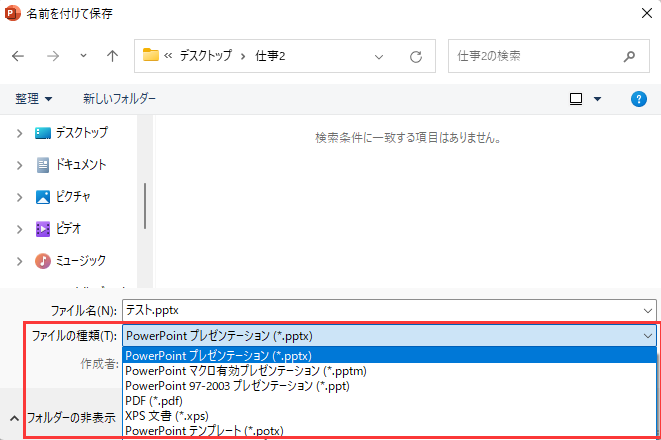Click the Back navigation arrow

[x=19, y=56]
